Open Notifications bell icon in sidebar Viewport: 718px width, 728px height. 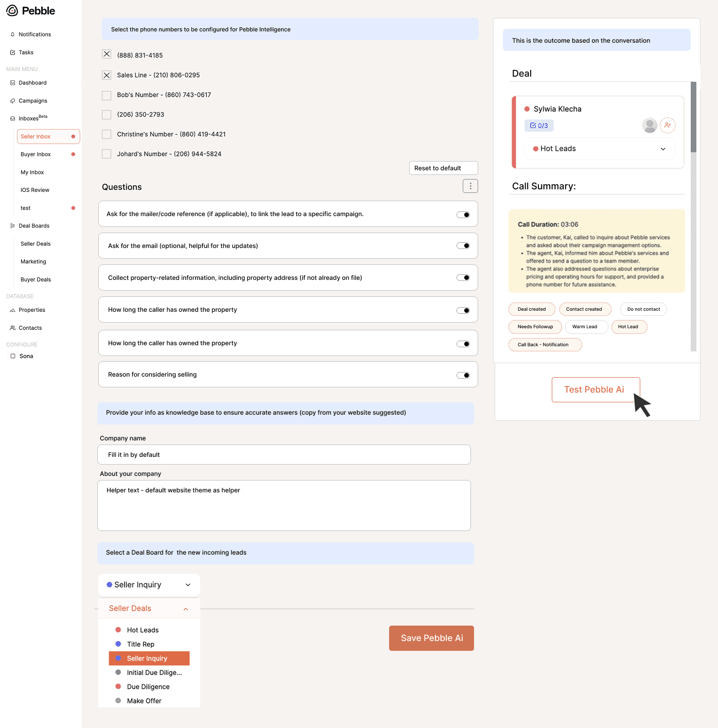(x=13, y=34)
